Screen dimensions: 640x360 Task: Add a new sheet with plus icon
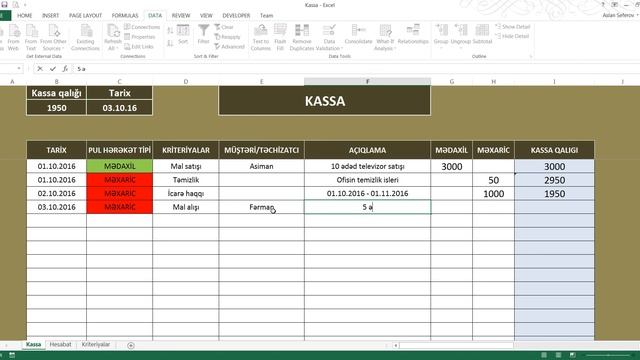[x=131, y=345]
